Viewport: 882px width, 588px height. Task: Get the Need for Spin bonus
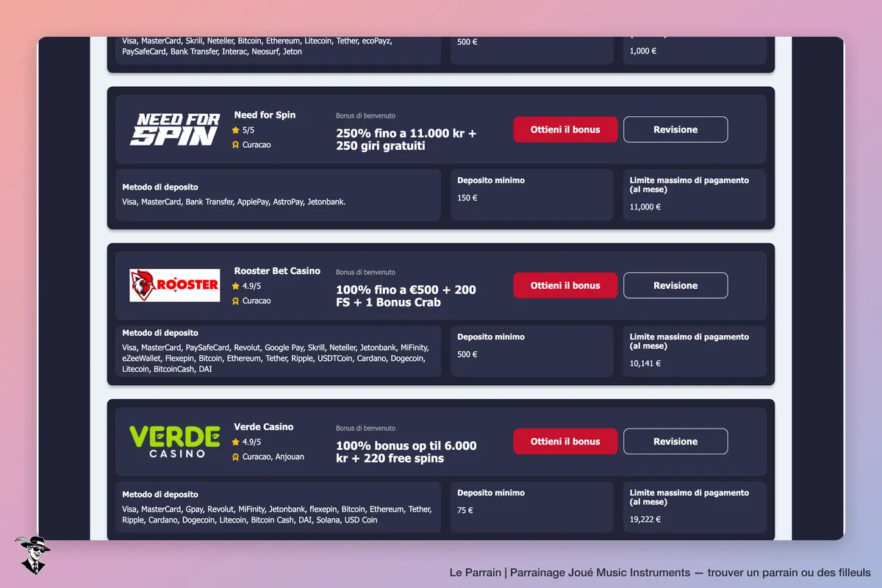[x=565, y=129]
